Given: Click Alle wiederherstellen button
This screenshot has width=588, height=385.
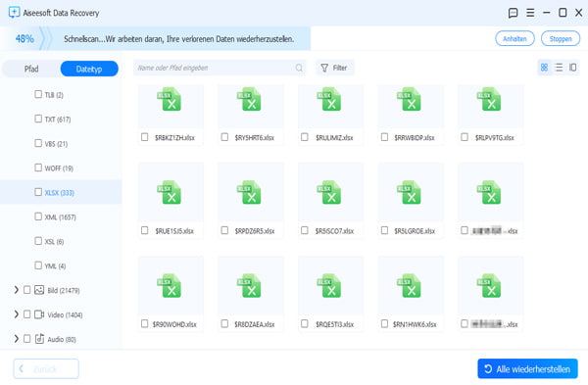Looking at the screenshot, I should pos(527,369).
